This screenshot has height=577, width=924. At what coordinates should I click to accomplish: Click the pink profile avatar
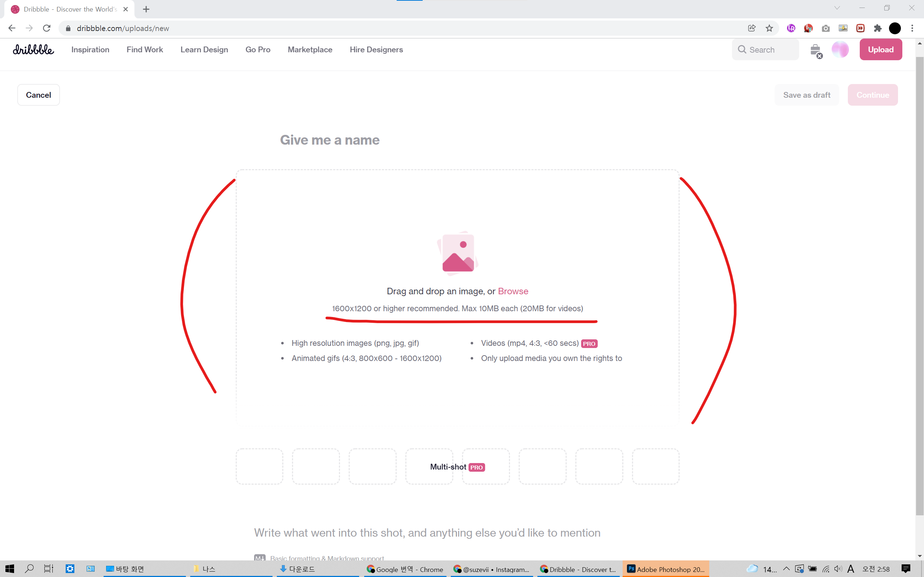click(x=840, y=50)
